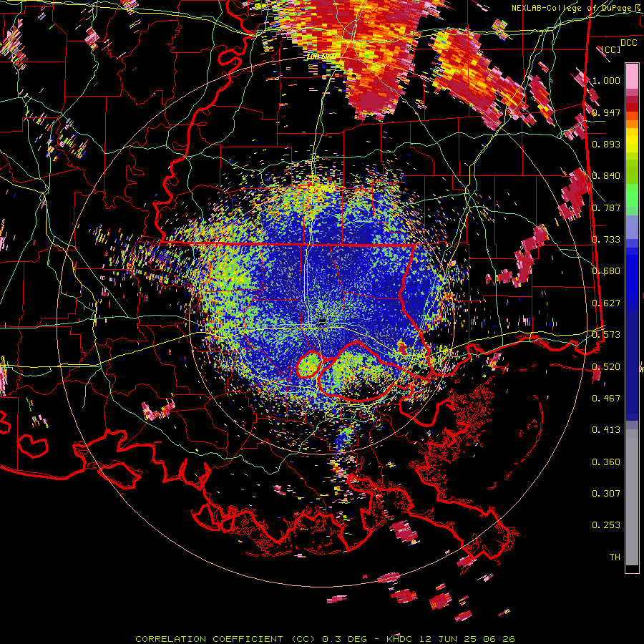Image resolution: width=644 pixels, height=644 pixels.
Task: Select the 0.947 scale value
Action: point(606,112)
